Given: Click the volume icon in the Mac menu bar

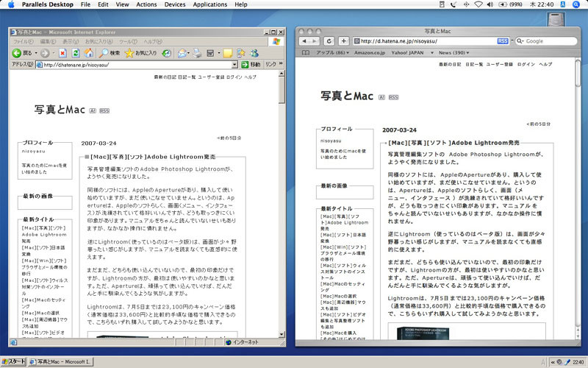Looking at the screenshot, I should 490,4.
